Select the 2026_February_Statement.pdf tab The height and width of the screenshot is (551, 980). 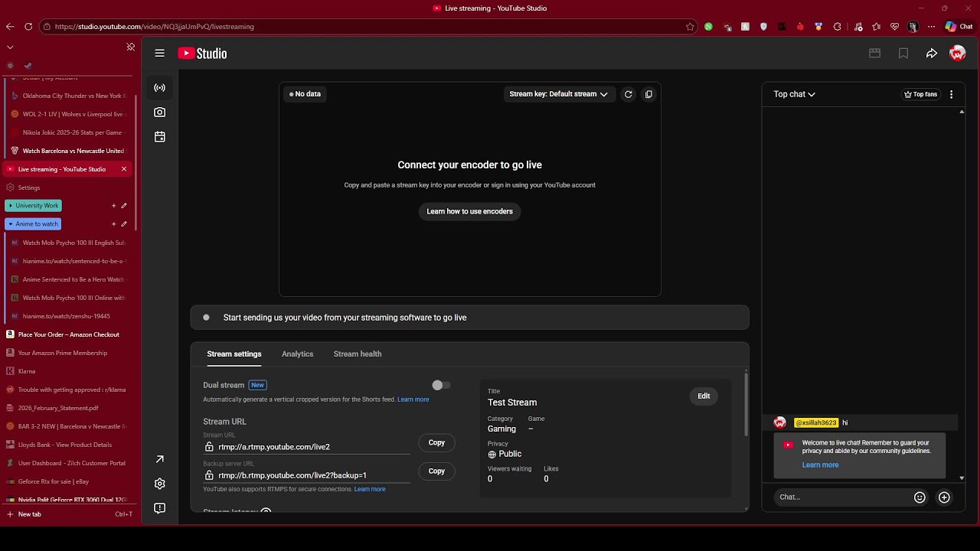(x=69, y=408)
